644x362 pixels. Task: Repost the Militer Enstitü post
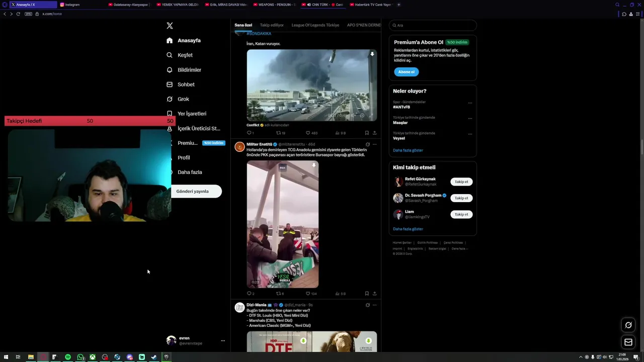(x=280, y=294)
